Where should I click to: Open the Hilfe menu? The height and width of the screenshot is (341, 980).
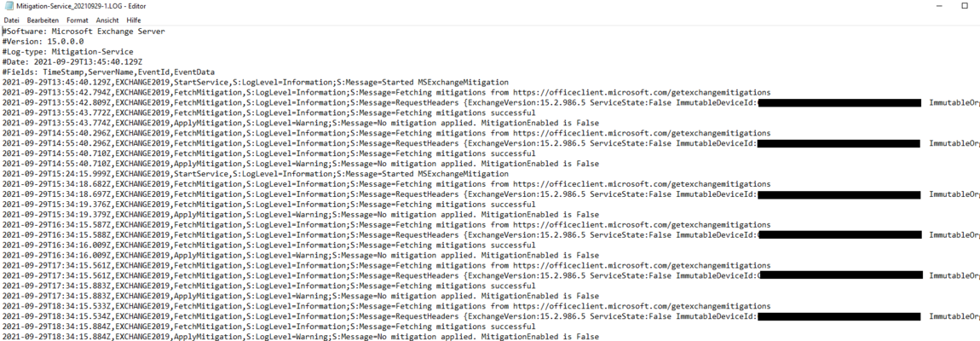pos(134,20)
